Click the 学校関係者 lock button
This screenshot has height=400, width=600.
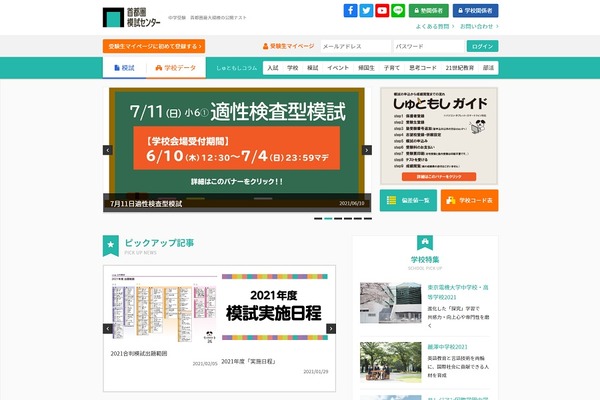click(x=475, y=11)
